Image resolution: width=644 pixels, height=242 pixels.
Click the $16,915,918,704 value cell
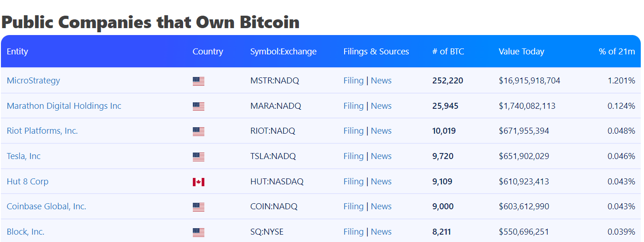(x=530, y=81)
